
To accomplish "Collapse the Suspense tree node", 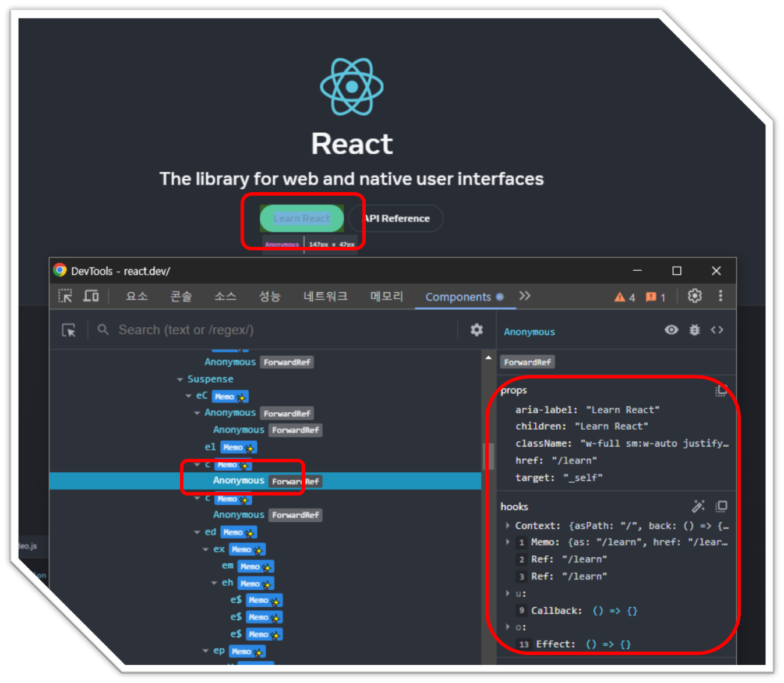I will click(x=180, y=380).
